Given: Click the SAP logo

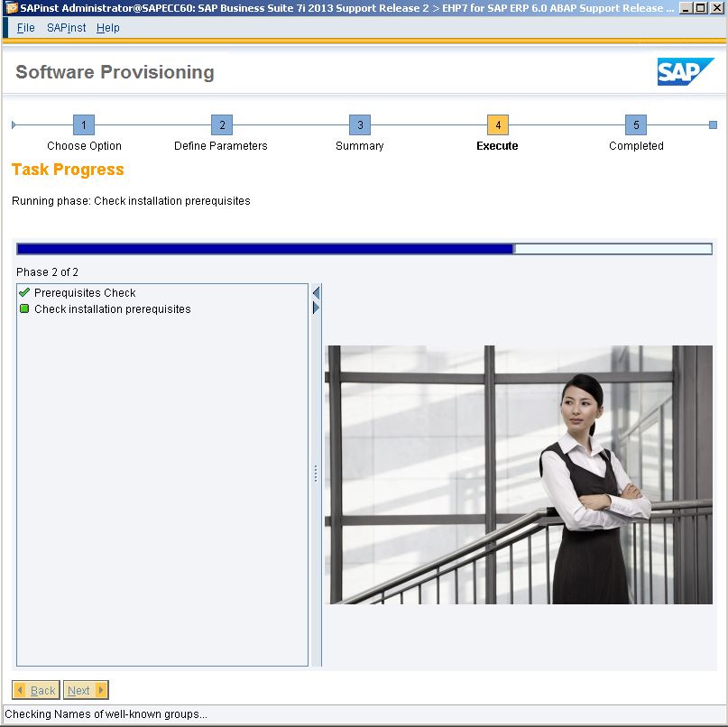Looking at the screenshot, I should click(x=686, y=71).
